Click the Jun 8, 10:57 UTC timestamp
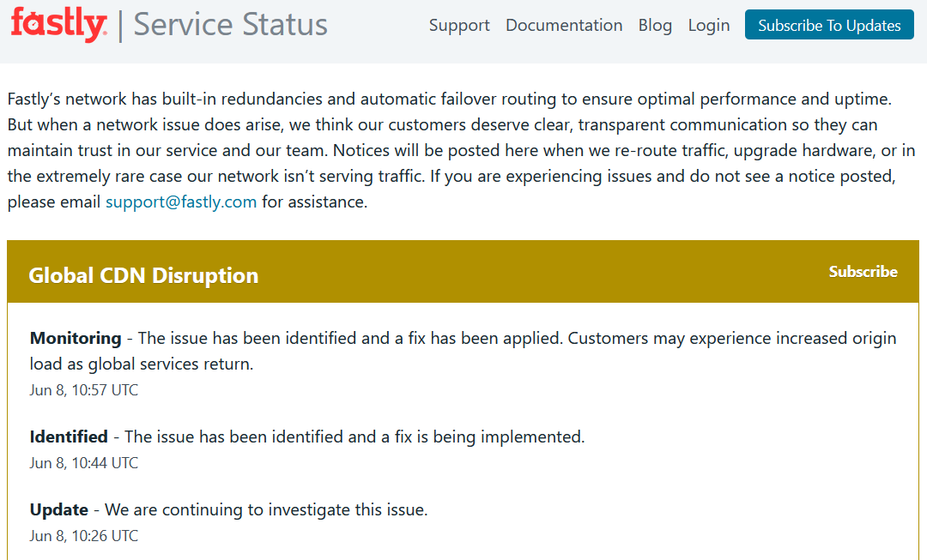 point(84,390)
